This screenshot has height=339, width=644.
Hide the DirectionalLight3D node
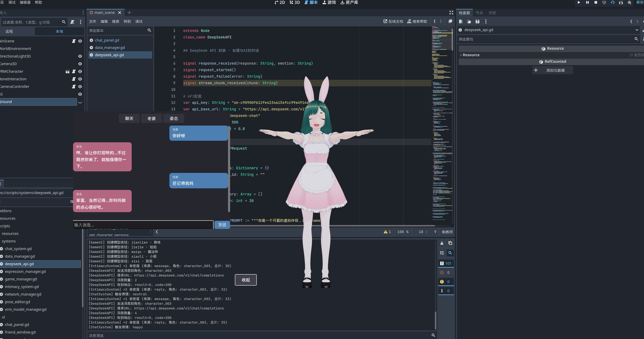click(x=80, y=56)
